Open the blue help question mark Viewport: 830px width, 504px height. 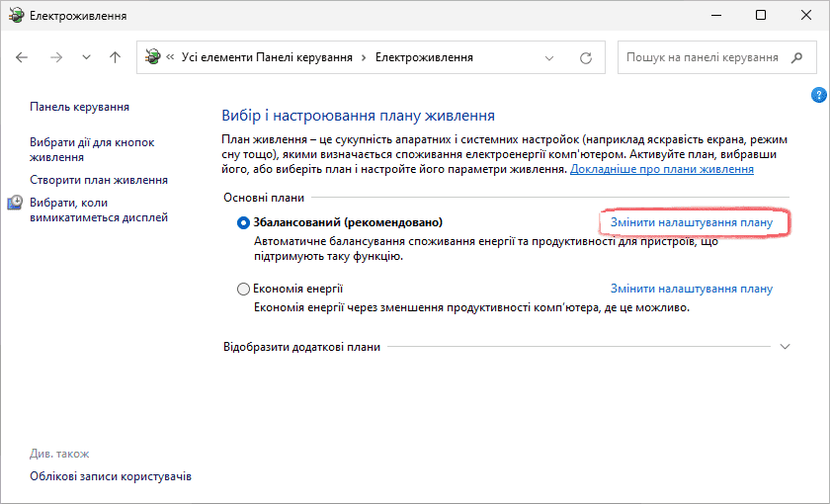[x=817, y=95]
